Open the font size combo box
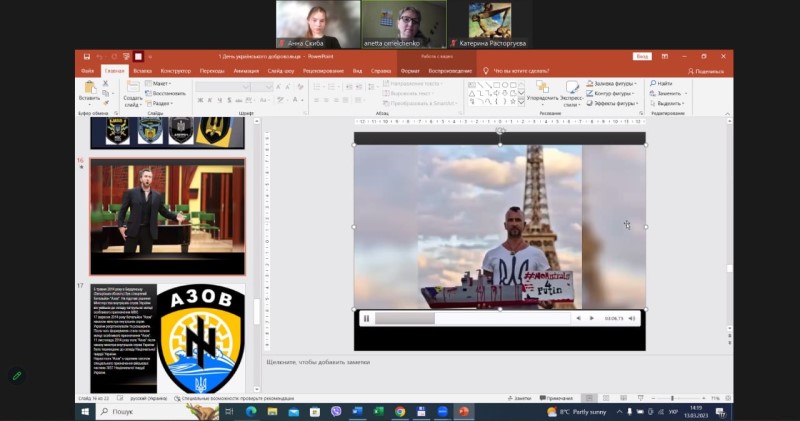The height and width of the screenshot is (421, 800). 262,87
